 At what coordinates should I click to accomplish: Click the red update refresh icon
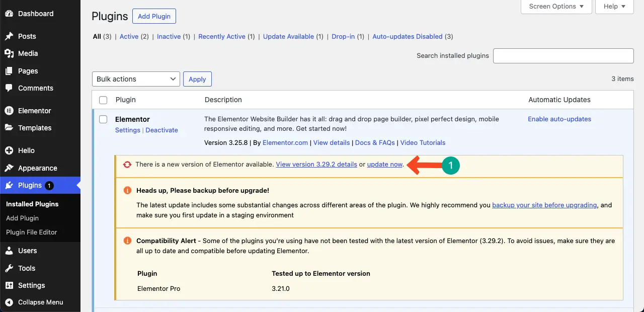tap(127, 165)
